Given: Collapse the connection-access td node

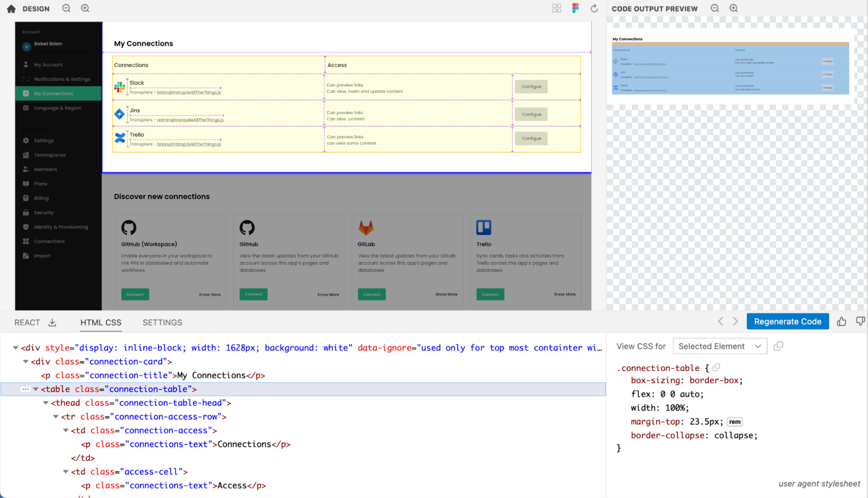Looking at the screenshot, I should [66, 431].
